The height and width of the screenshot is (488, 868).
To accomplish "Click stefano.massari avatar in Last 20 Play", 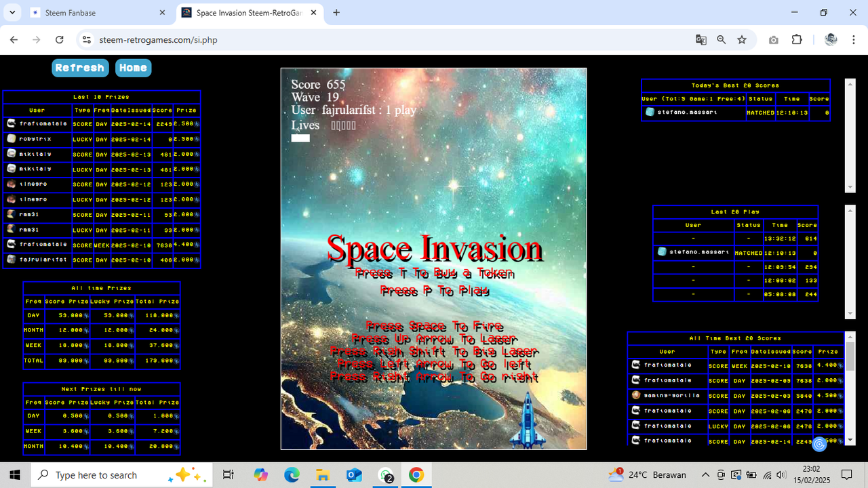I will point(662,251).
